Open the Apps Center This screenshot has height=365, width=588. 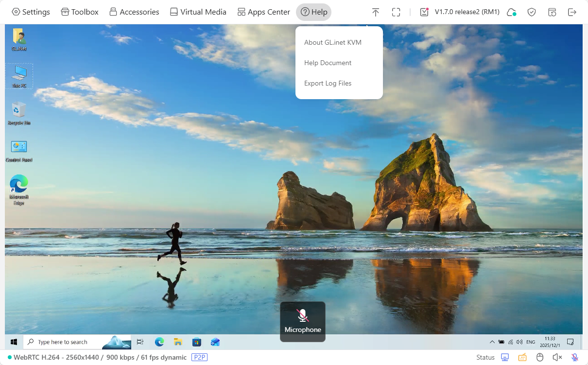263,12
